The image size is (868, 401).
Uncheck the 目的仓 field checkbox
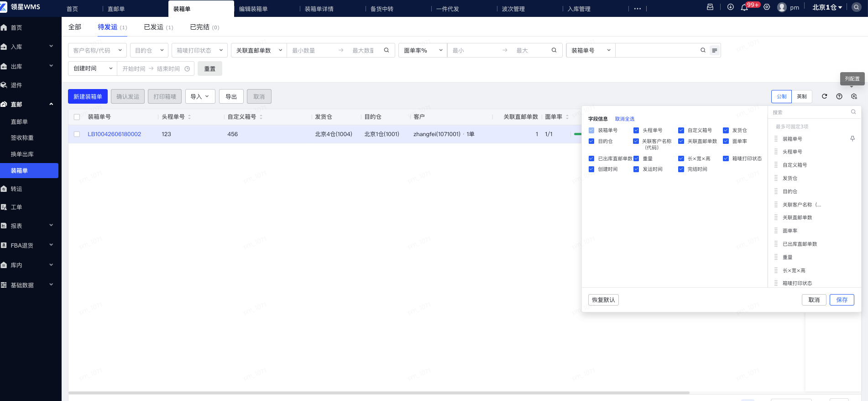click(x=591, y=141)
